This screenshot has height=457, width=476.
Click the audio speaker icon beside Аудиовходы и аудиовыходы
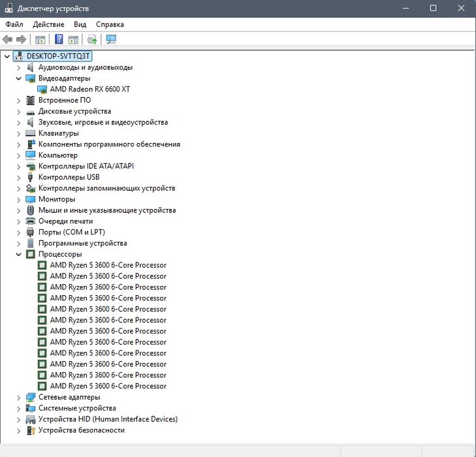tap(30, 67)
